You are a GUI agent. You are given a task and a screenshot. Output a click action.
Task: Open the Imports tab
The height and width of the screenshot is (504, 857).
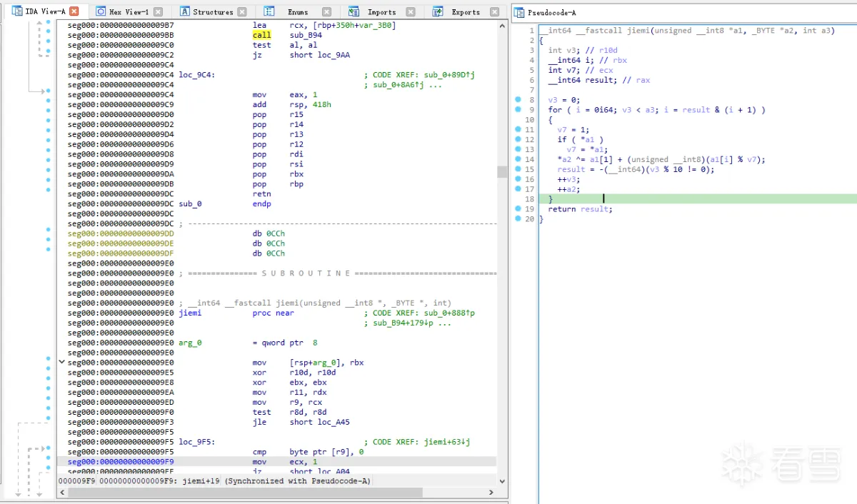[381, 11]
